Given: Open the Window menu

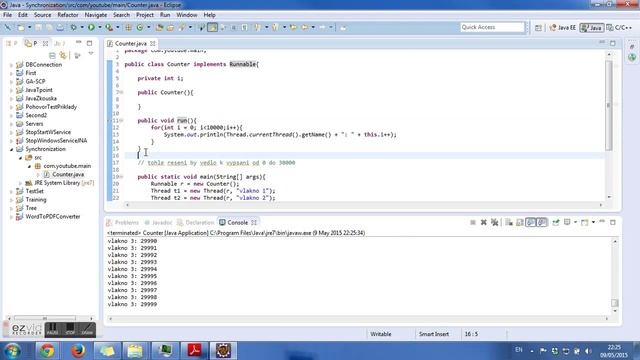Looking at the screenshot, I should click(x=187, y=15).
